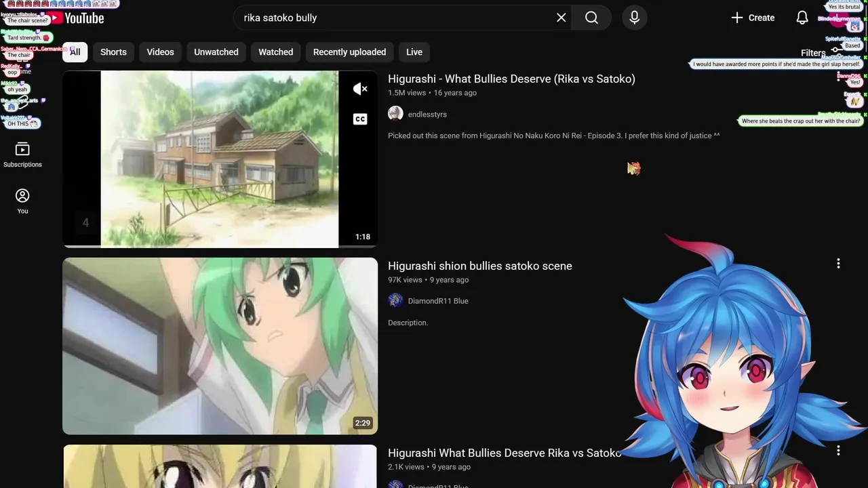Click the magnifier search button
The image size is (868, 488).
[591, 18]
